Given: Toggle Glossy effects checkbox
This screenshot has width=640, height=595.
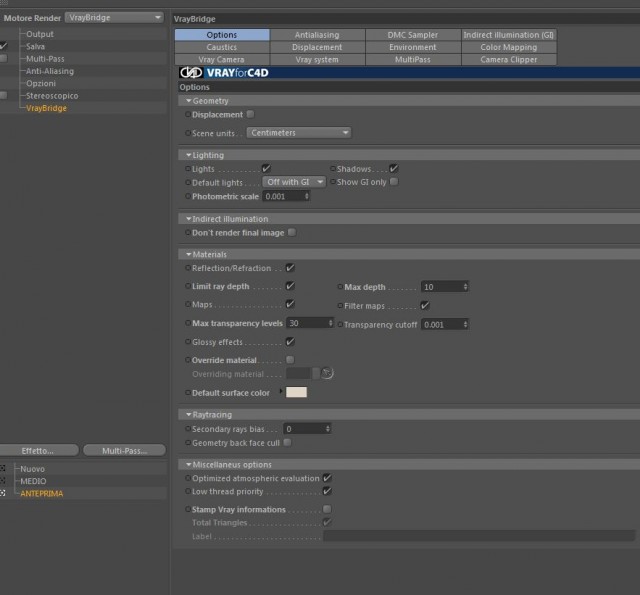Looking at the screenshot, I should 290,342.
